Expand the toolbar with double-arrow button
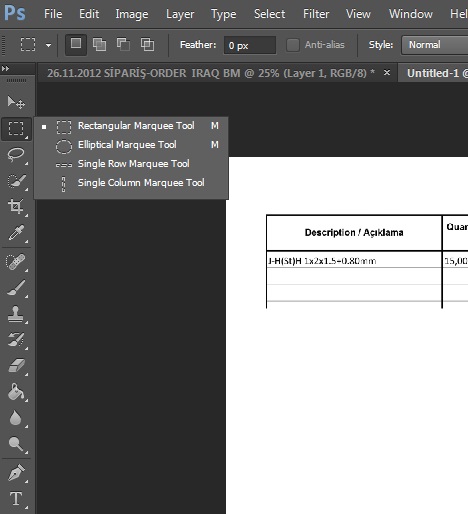Screen dimensions: 468x514 (5, 69)
